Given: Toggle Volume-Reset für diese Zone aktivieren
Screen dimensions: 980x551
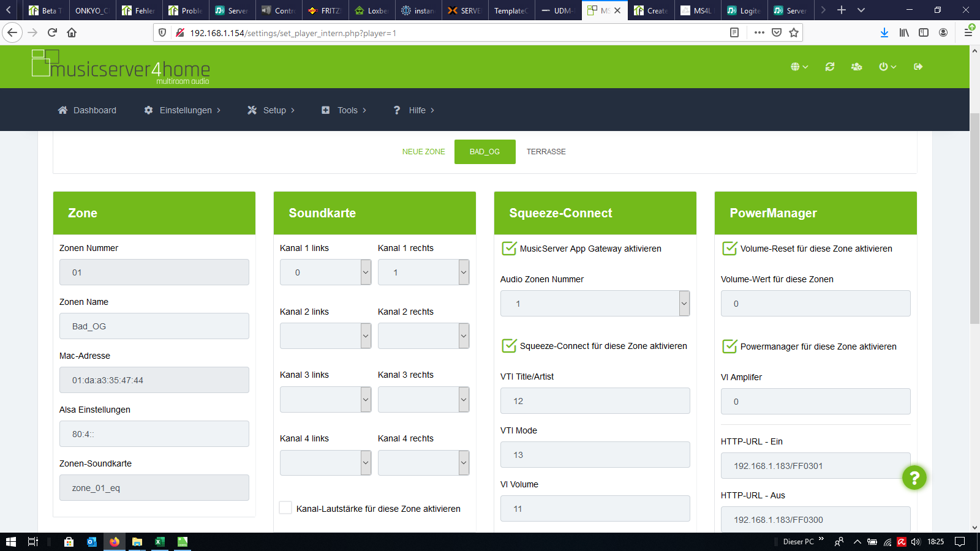Looking at the screenshot, I should (x=729, y=249).
